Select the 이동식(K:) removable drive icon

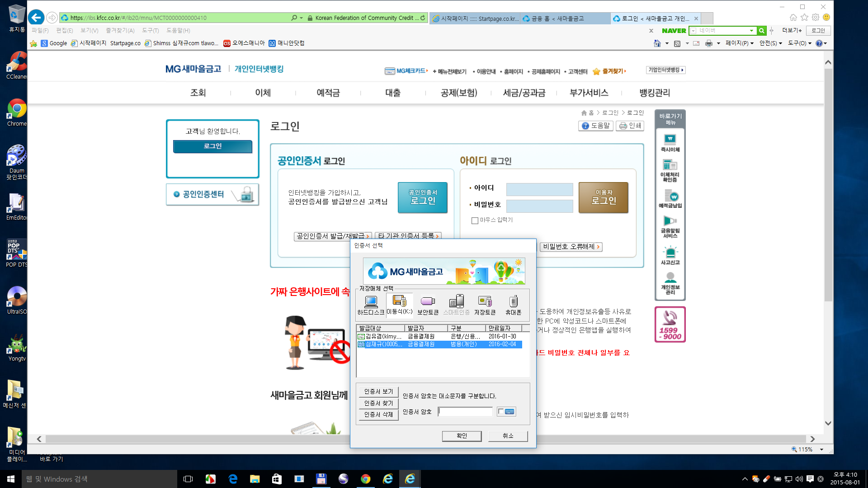click(400, 305)
